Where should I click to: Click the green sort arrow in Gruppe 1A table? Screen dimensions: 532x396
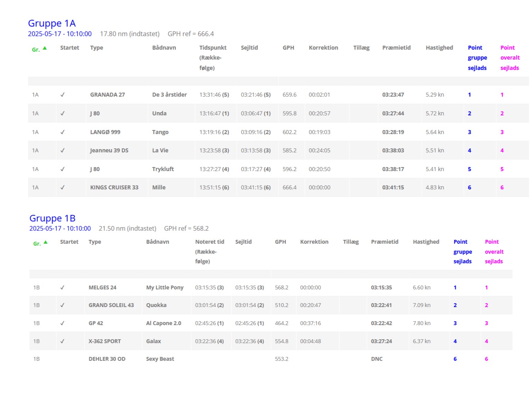click(x=45, y=48)
